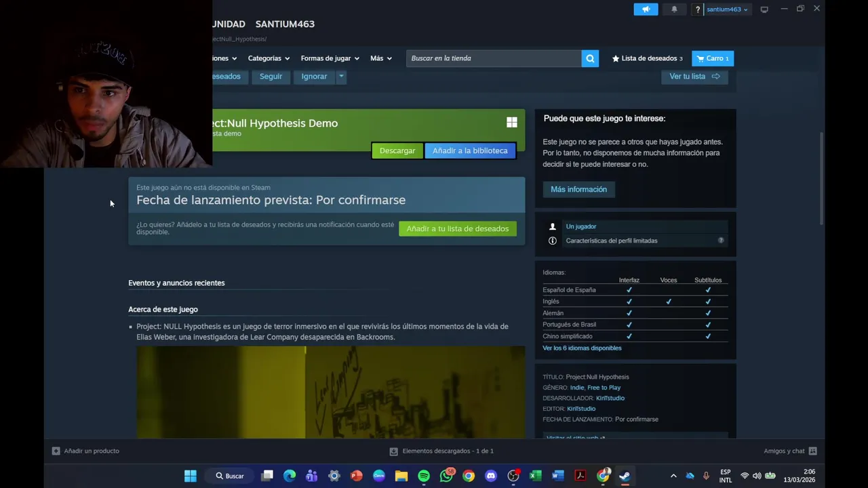Viewport: 868px width, 488px height.
Task: Open Adobe Acrobat from the taskbar
Action: (x=580, y=476)
